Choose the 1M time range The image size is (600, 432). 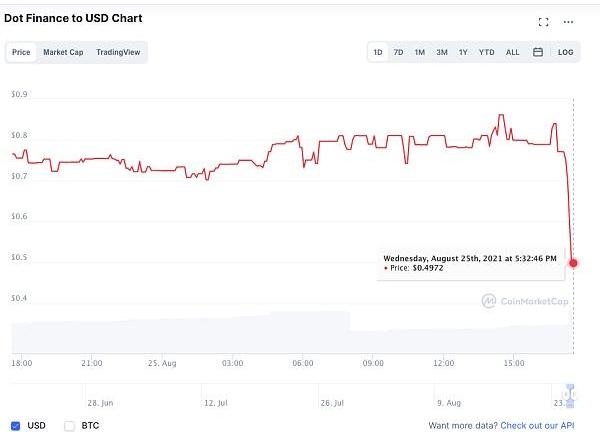(x=420, y=52)
